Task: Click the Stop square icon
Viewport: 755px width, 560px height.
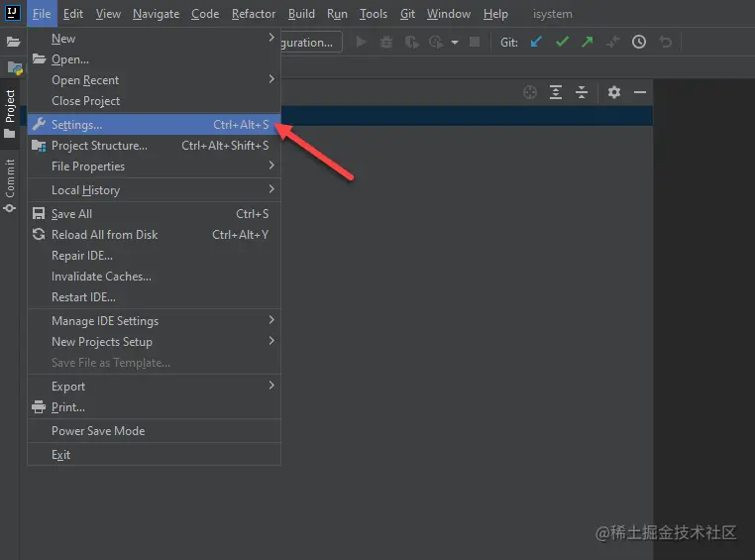Action: [475, 42]
